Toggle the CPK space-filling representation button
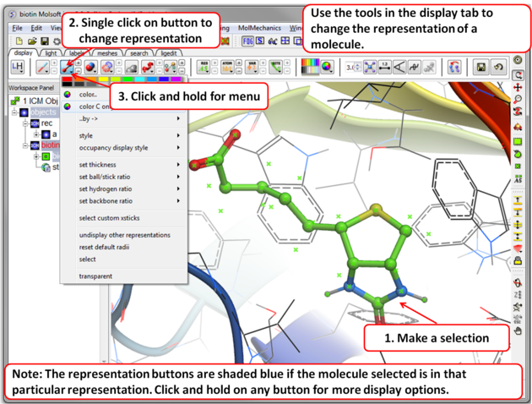532x404 pixels. click(x=88, y=67)
